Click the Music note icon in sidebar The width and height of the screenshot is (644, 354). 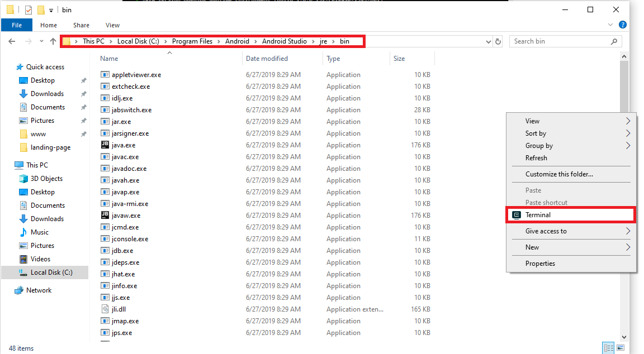coord(23,232)
